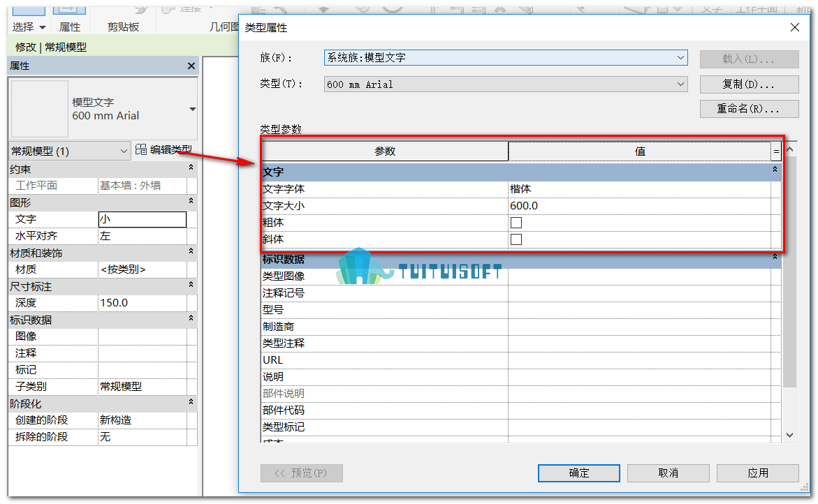Click the << 预览(P) preview button
Viewport: 818px width, 504px height.
302,473
